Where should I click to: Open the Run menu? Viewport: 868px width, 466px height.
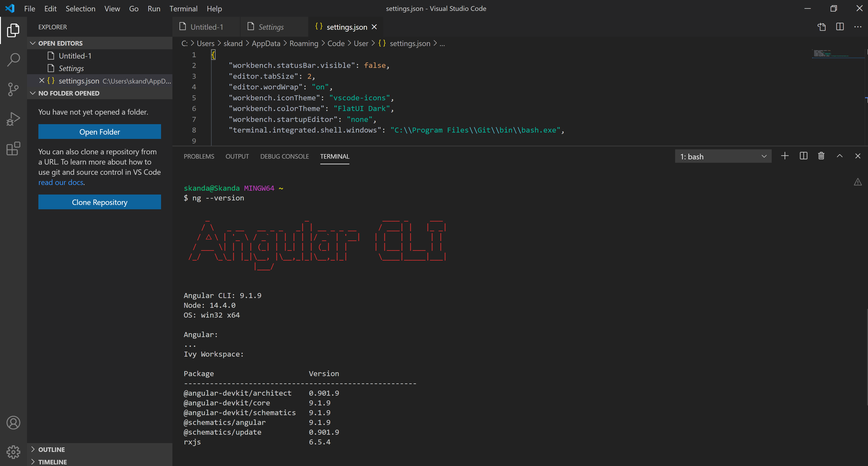coord(154,8)
